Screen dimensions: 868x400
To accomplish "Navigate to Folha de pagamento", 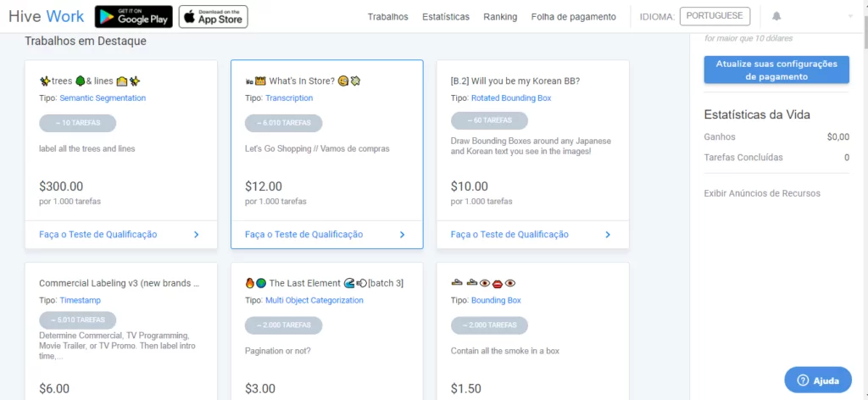I will tap(574, 16).
